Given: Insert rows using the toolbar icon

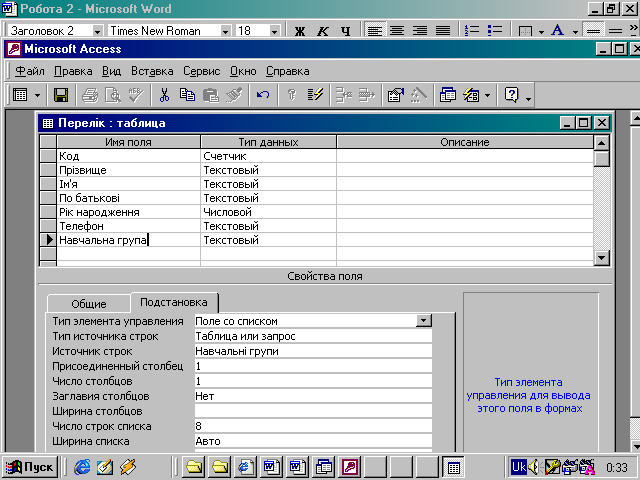Looking at the screenshot, I should click(344, 95).
